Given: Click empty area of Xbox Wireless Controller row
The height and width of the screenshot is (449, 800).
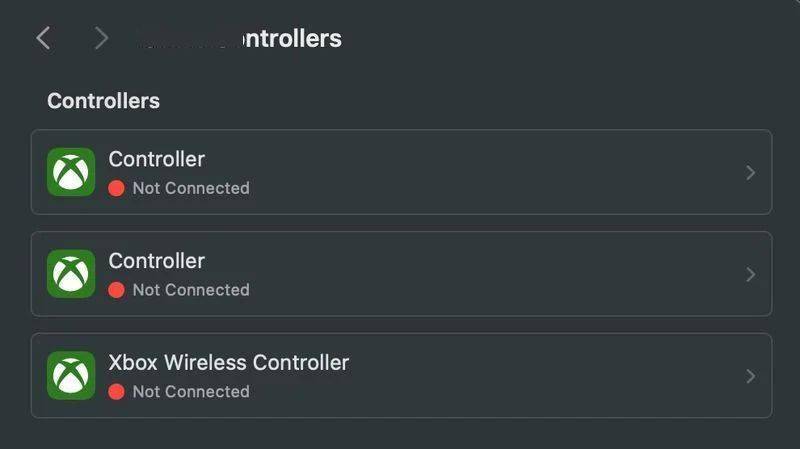Looking at the screenshot, I should click(536, 376).
